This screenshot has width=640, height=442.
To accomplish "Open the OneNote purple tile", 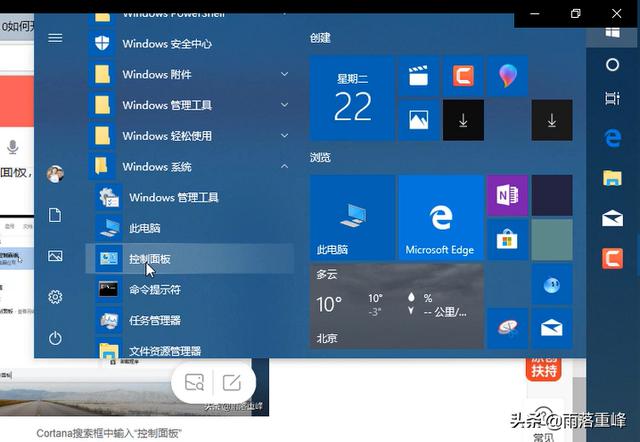I will (508, 195).
